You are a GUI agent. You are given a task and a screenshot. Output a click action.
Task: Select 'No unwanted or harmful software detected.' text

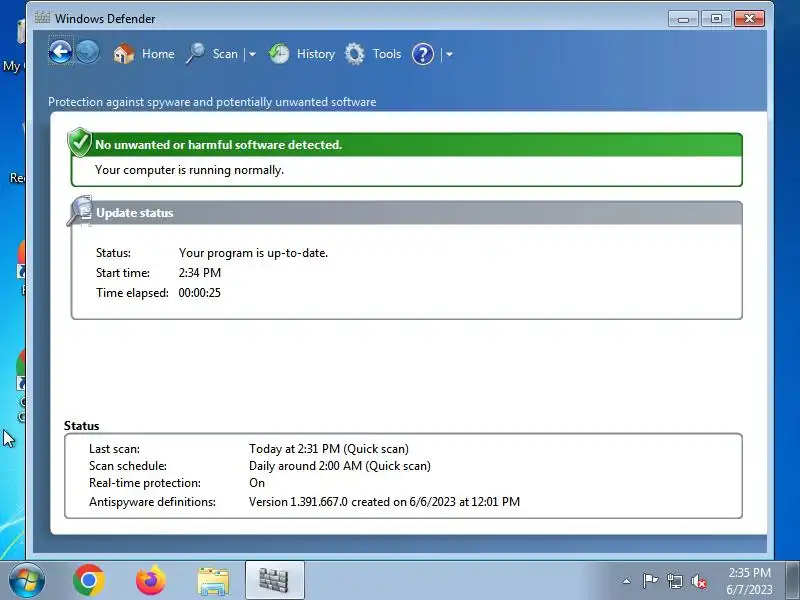tap(218, 145)
